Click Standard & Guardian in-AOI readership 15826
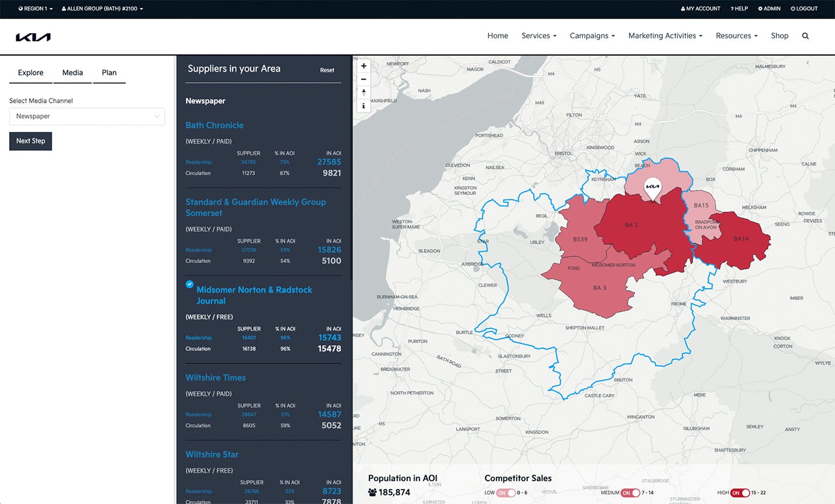This screenshot has height=504, width=835. tap(329, 250)
